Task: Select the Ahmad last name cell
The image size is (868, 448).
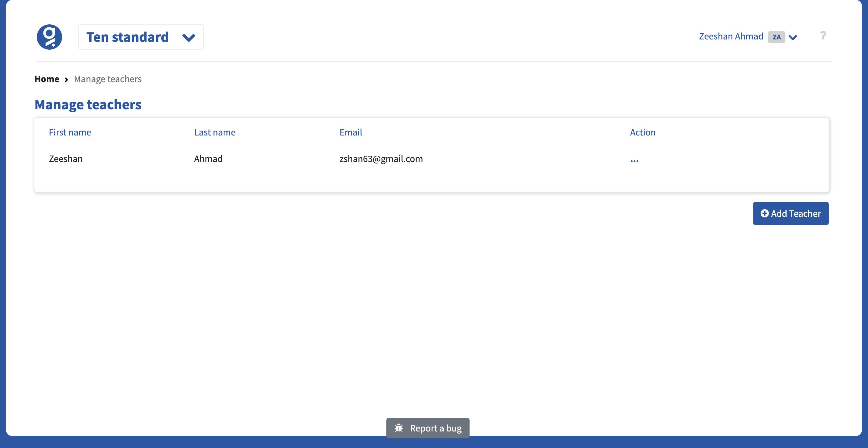Action: coord(208,159)
